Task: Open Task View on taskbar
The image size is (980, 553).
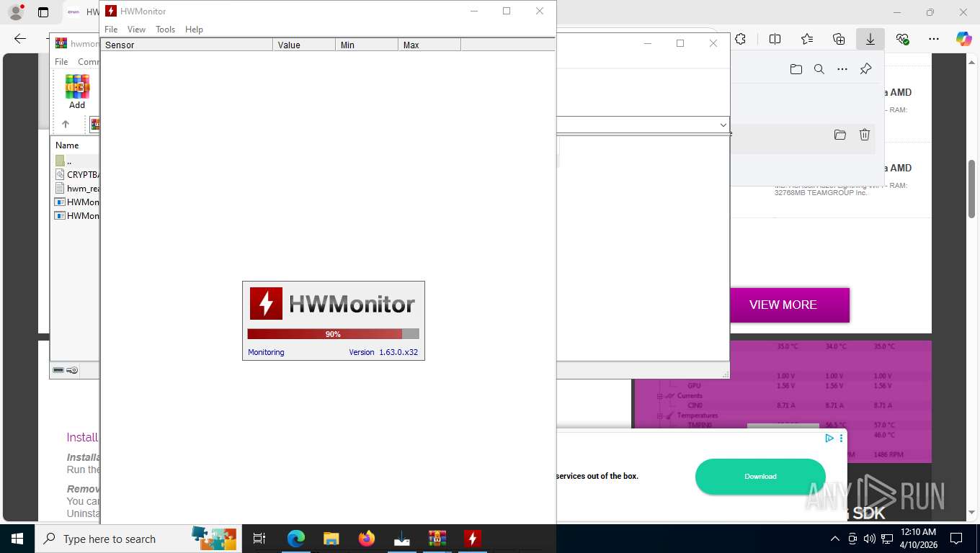Action: pos(259,539)
